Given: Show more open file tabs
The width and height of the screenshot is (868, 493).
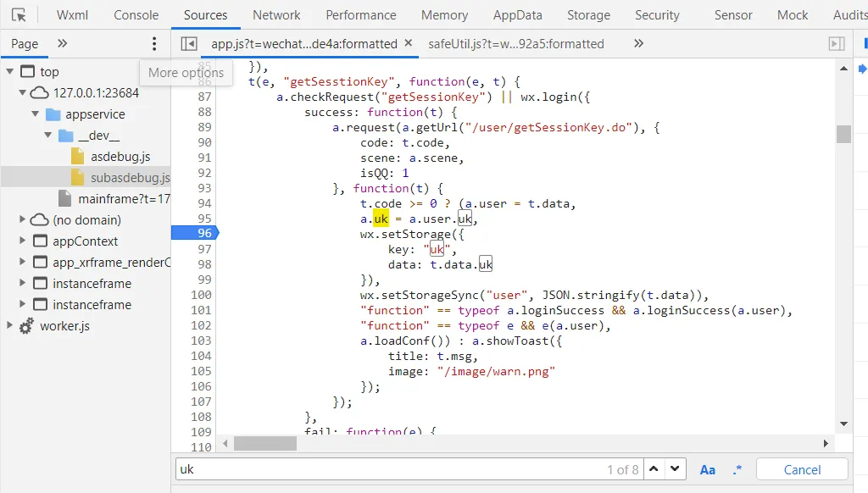Looking at the screenshot, I should point(638,43).
